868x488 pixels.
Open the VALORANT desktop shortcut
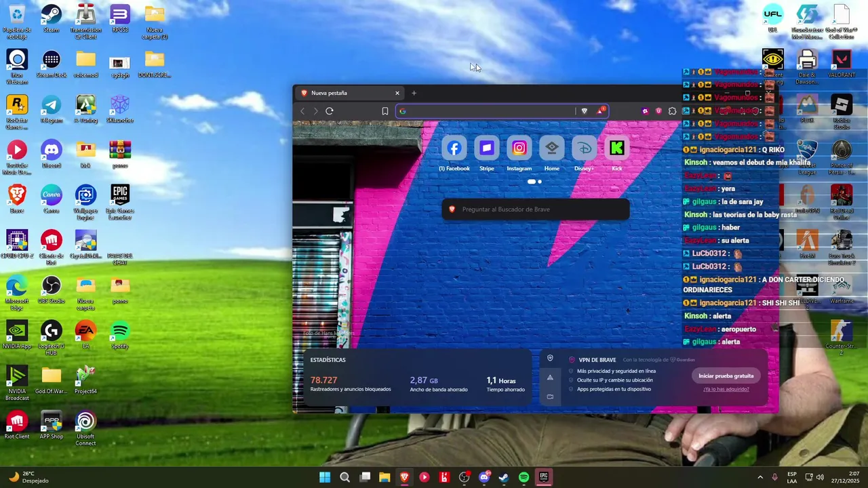[x=842, y=64]
